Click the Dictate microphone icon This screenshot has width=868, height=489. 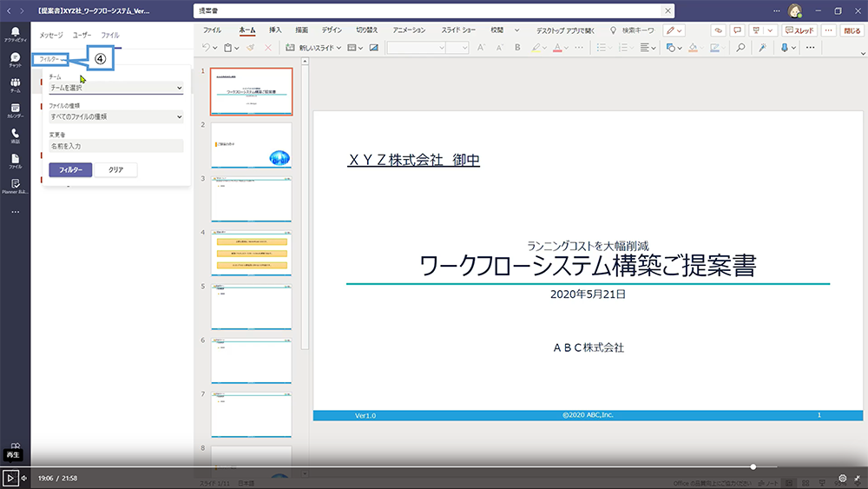(785, 48)
